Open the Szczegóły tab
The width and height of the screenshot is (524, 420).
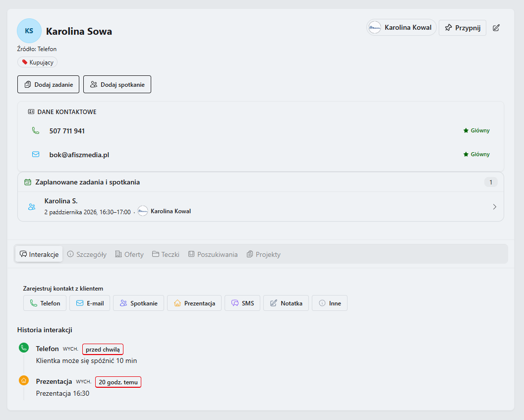pos(87,254)
